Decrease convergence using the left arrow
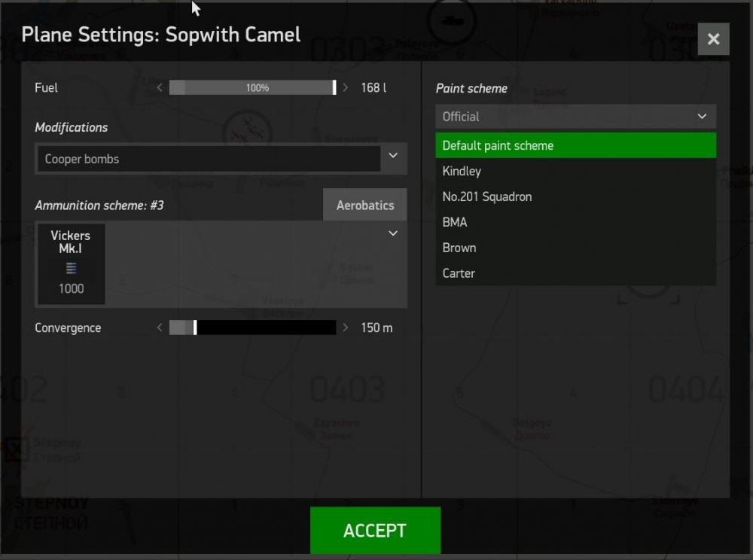Viewport: 753px width, 560px height. click(x=159, y=327)
